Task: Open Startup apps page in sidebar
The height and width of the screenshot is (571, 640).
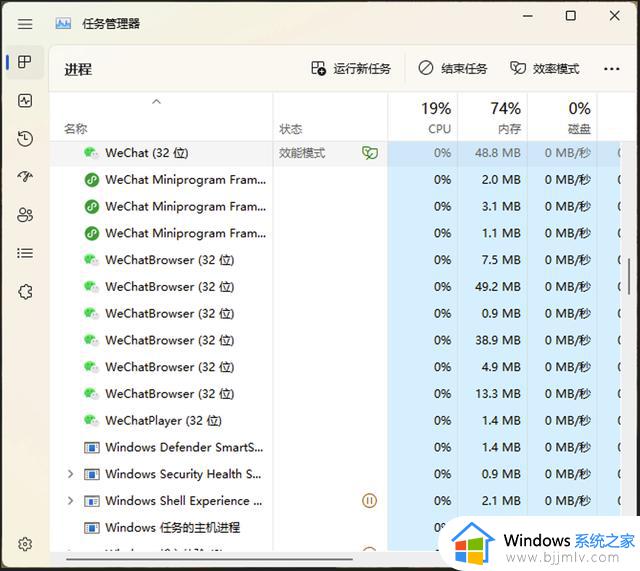Action: (25, 177)
